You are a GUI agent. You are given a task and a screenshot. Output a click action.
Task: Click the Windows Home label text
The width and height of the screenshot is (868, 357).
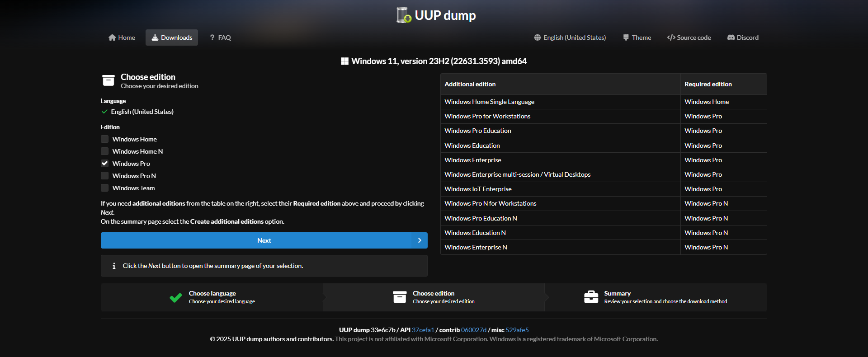135,139
